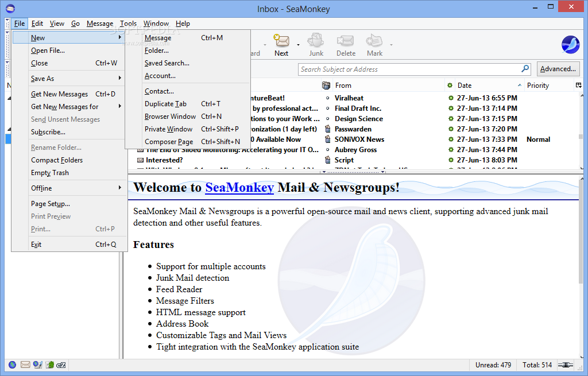
Task: Toggle read status of SONiVOX News message
Action: pos(451,139)
